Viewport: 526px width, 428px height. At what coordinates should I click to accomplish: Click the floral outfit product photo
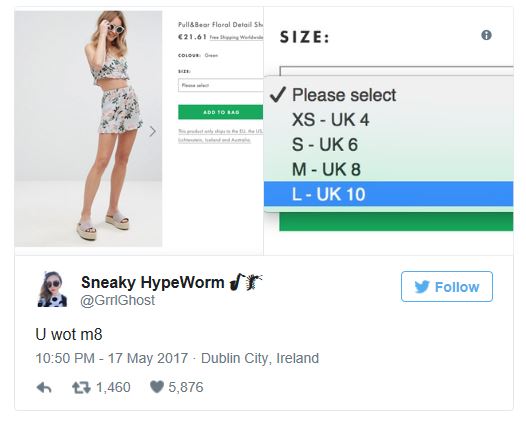click(88, 128)
